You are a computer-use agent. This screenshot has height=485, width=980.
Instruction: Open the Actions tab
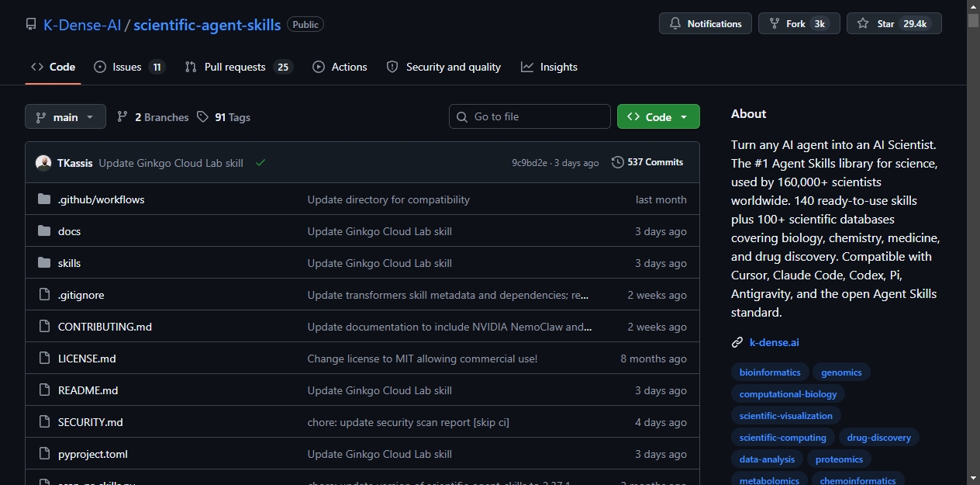(x=340, y=67)
